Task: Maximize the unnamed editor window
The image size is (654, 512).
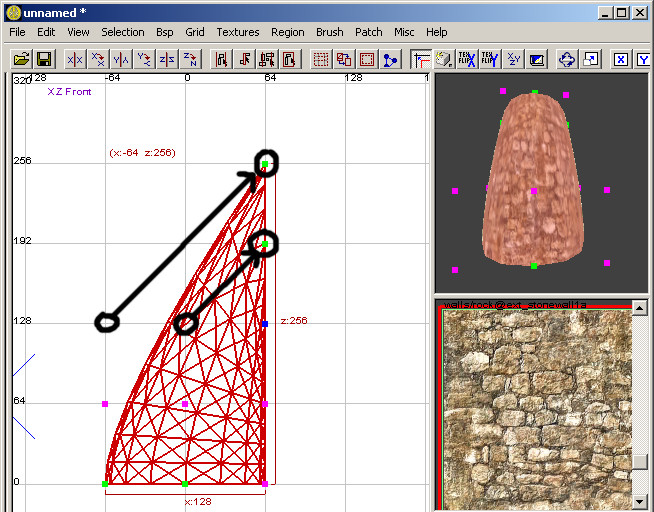Action: point(621,13)
